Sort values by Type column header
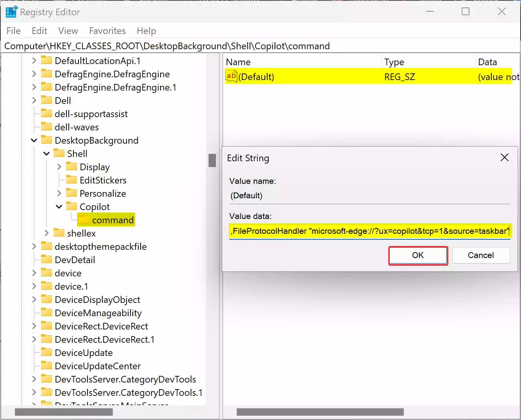 point(428,62)
